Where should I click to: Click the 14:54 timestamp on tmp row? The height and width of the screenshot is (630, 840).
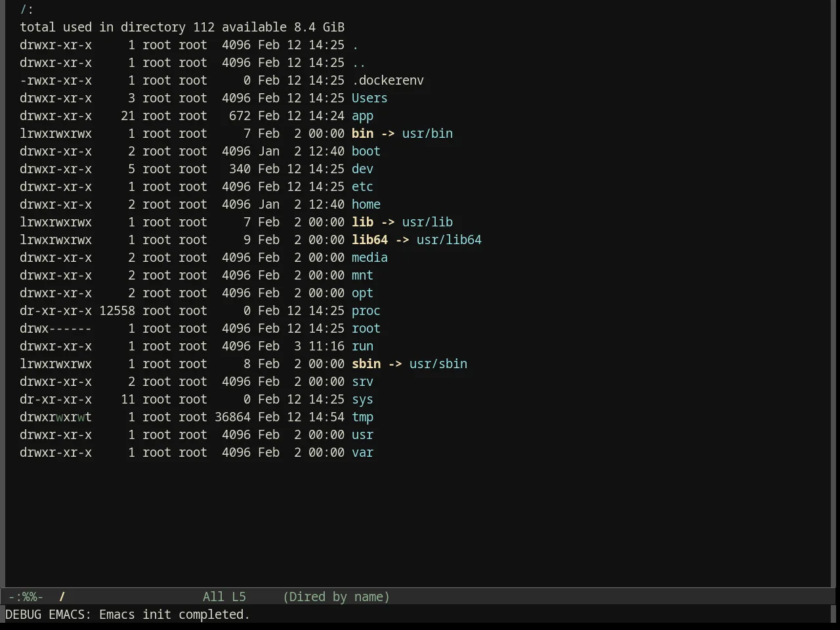(326, 417)
